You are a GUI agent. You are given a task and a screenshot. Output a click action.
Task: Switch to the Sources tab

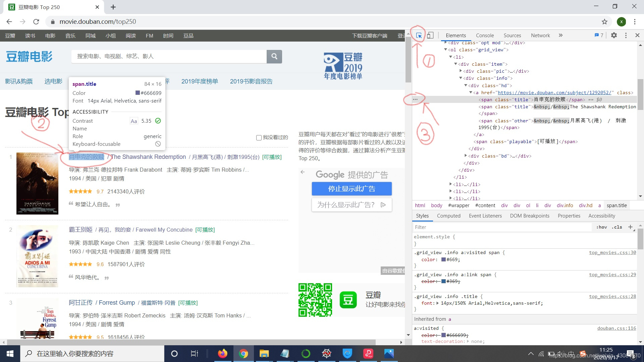[x=512, y=35]
